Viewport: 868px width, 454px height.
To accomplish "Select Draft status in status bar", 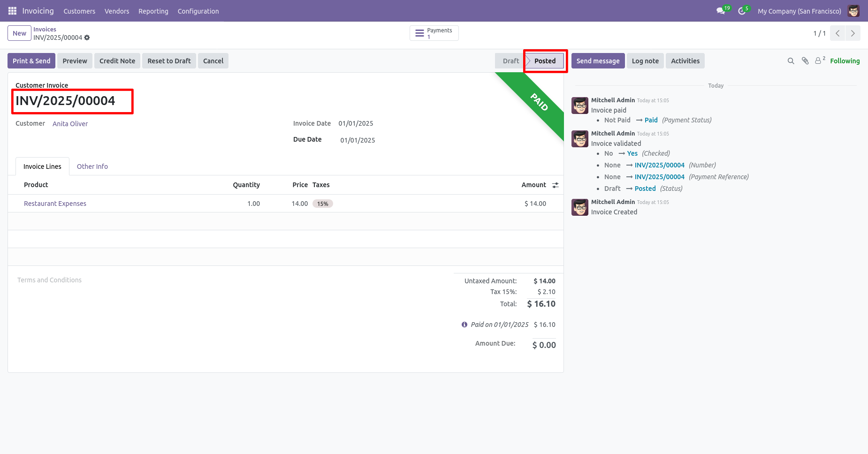I will coord(510,61).
